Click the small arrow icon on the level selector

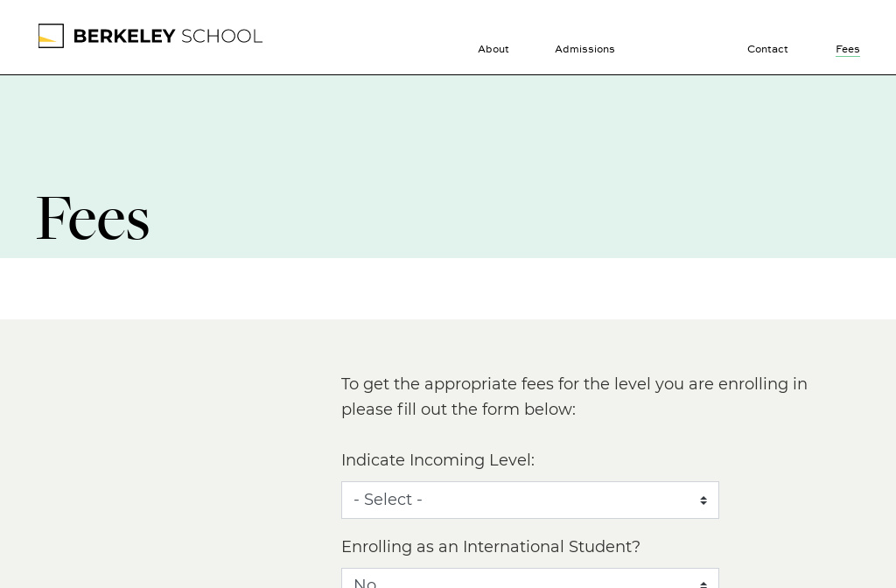pos(704,500)
